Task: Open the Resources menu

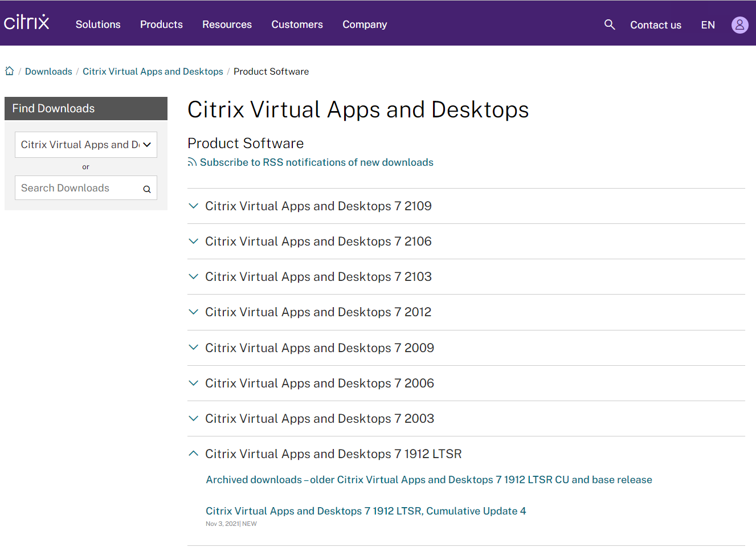Action: (227, 25)
